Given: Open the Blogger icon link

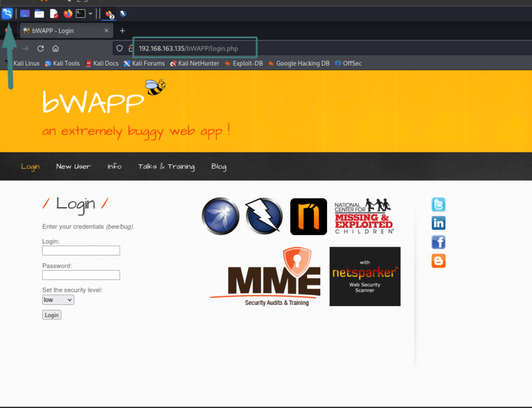Looking at the screenshot, I should tap(438, 261).
